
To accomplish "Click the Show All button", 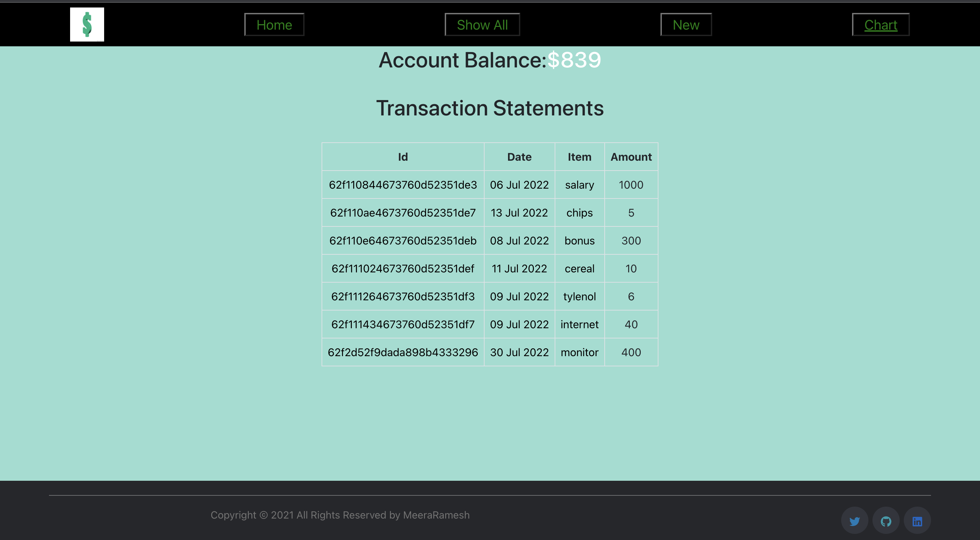I will [x=482, y=25].
